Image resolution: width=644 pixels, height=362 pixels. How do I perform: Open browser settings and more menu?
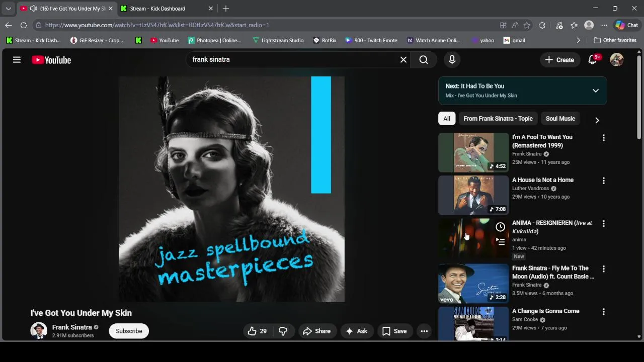click(x=604, y=25)
